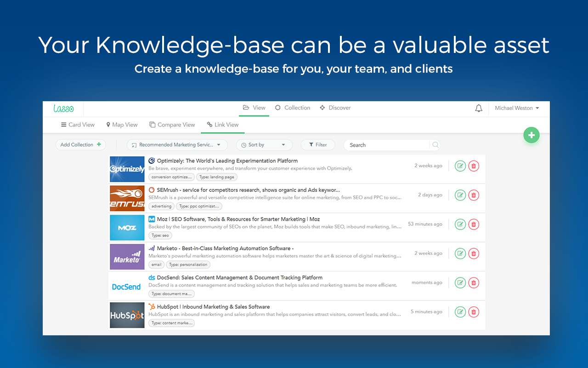This screenshot has width=588, height=368.
Task: Open the Marketo title link
Action: [225, 248]
